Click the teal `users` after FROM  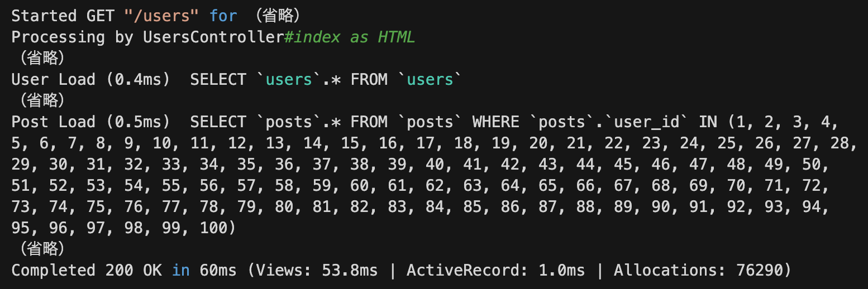point(430,79)
